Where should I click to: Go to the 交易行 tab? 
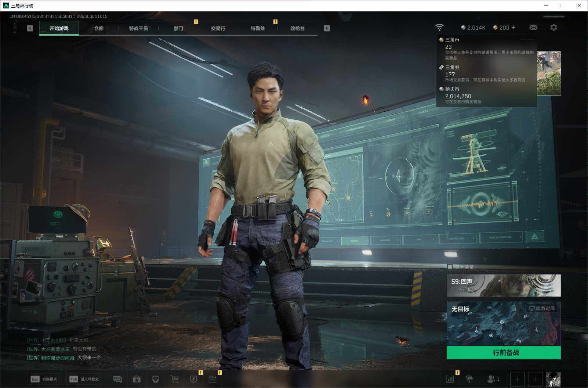coord(218,28)
